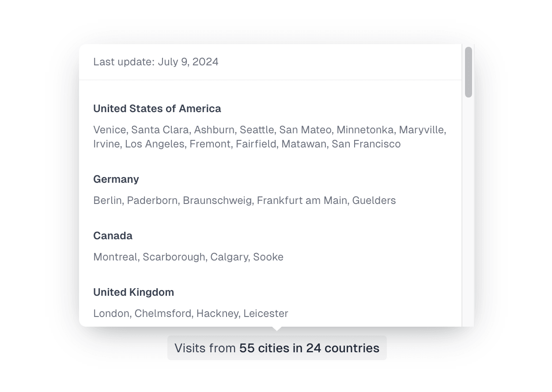Click "Calgary" in the Canada list
Screen dimensions: 552x392
228,257
